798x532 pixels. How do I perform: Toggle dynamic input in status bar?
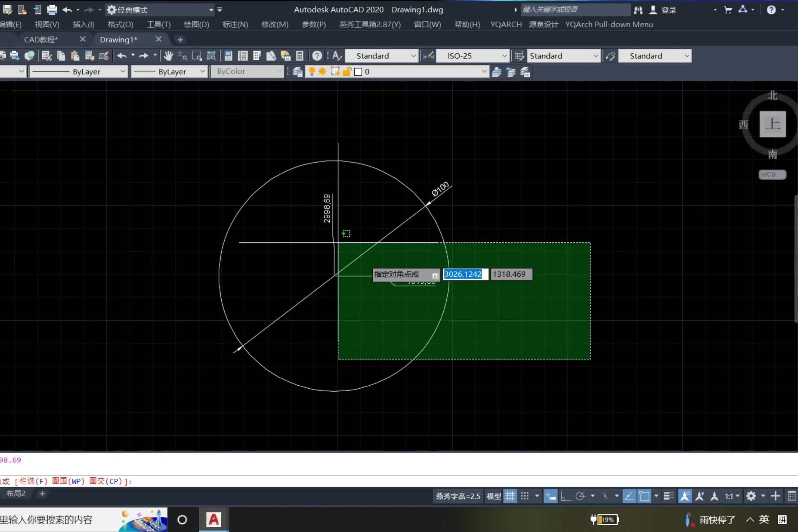pos(550,496)
